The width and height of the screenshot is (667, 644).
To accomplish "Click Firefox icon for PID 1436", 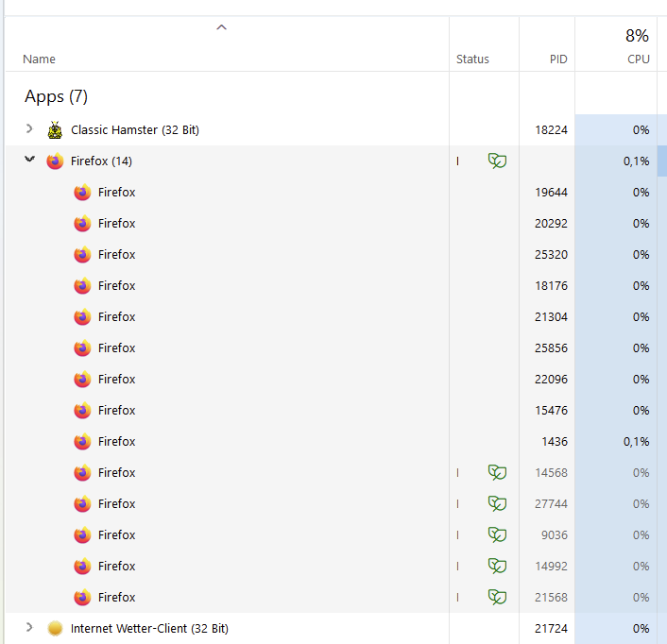I will (82, 442).
